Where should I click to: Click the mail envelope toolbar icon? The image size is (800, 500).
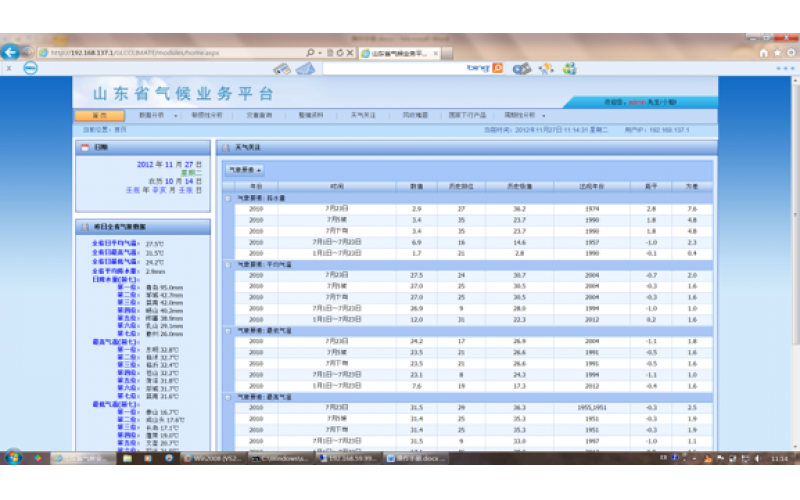click(x=303, y=69)
